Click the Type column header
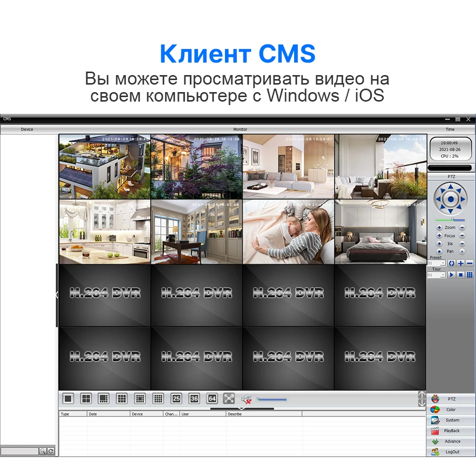The width and height of the screenshot is (476, 464). click(73, 413)
